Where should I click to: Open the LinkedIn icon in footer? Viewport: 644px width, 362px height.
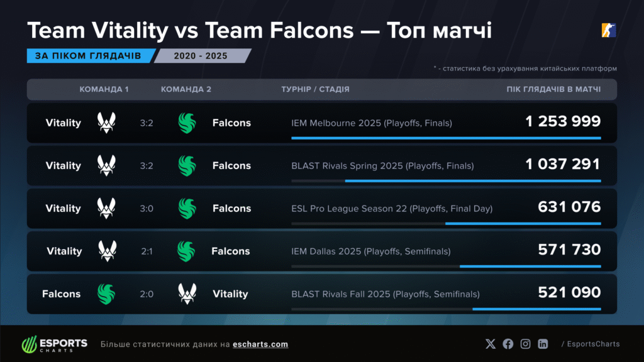pos(543,344)
